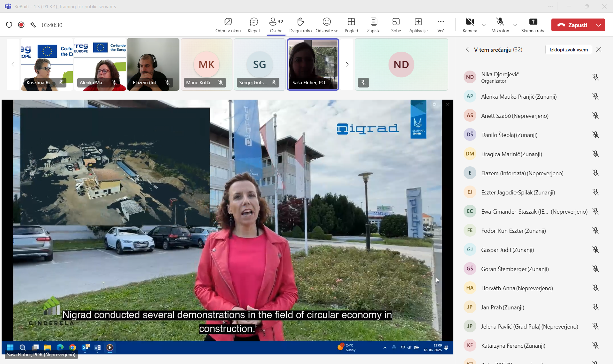Expand the Zapusti leave options arrow

pyautogui.click(x=599, y=25)
